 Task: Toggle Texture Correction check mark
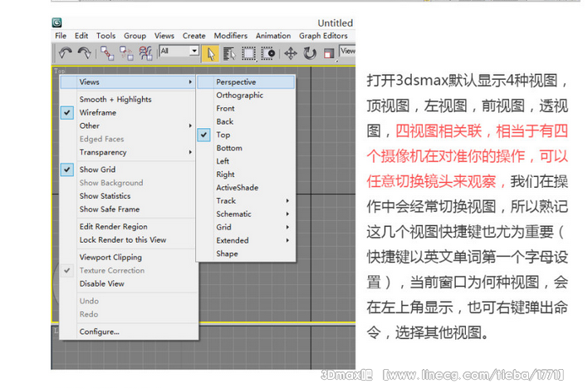tap(67, 270)
